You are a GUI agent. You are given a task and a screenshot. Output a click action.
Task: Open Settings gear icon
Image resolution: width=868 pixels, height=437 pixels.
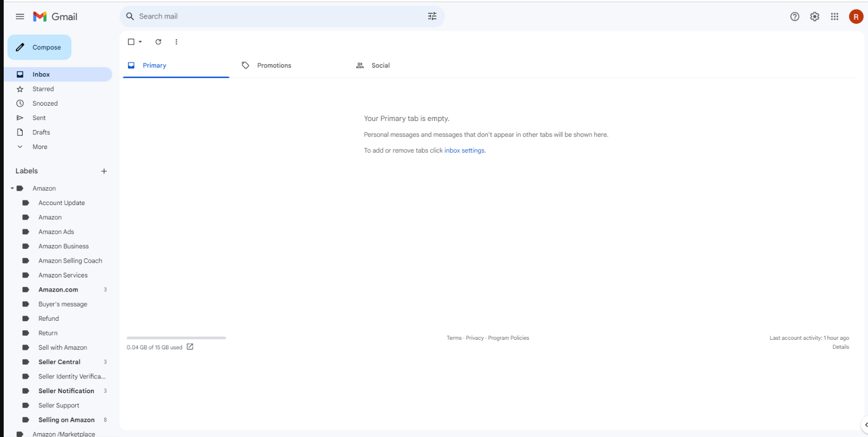[815, 16]
